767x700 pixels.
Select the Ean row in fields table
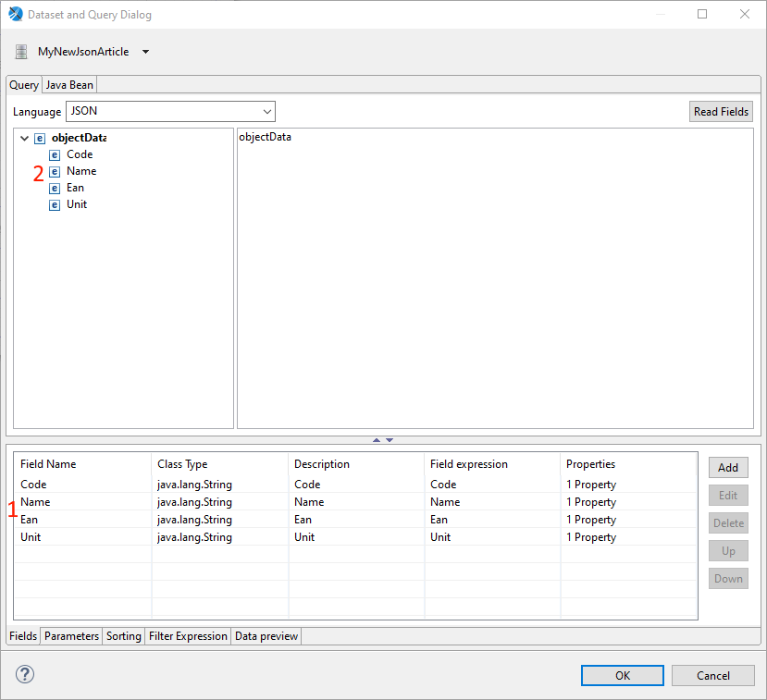point(31,520)
